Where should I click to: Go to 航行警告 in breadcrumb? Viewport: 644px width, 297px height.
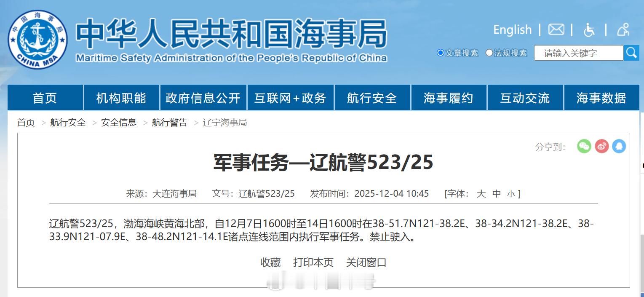coord(170,123)
